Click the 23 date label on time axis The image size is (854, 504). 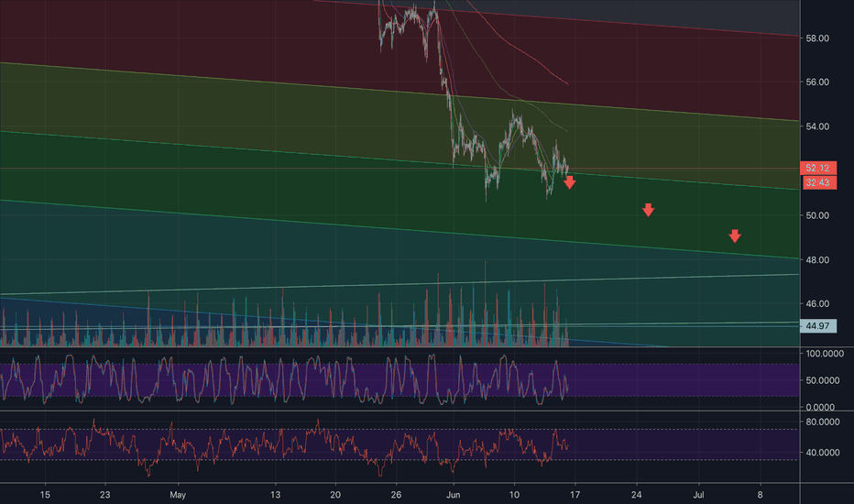pos(104,495)
